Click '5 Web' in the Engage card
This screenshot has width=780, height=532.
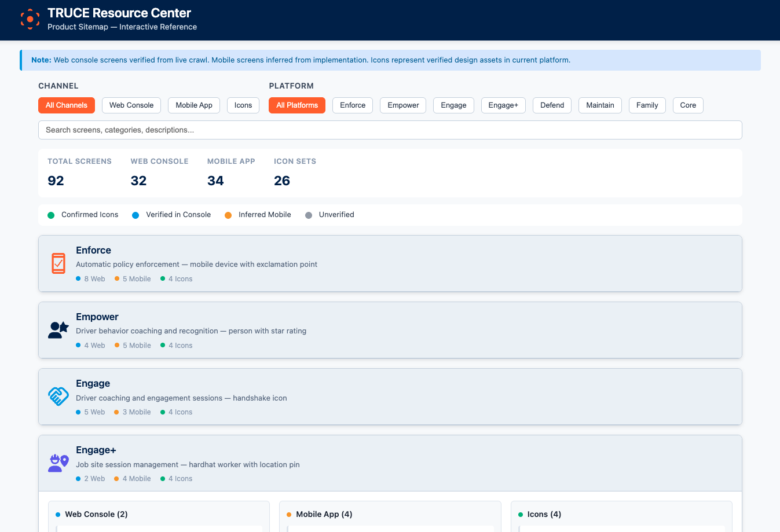94,412
